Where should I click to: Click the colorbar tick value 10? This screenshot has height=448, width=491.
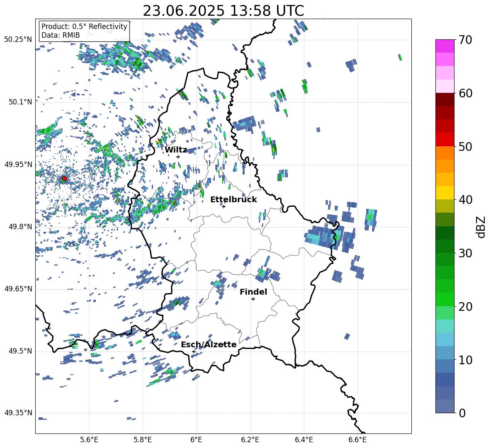(x=465, y=360)
